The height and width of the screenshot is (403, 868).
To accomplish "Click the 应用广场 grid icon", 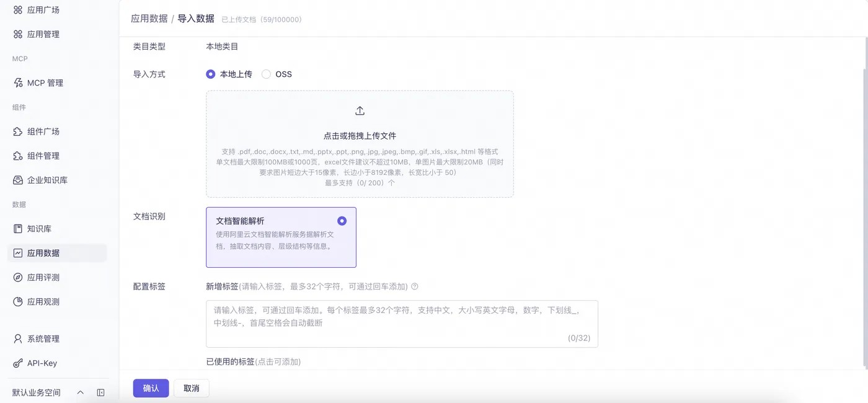I will click(18, 10).
